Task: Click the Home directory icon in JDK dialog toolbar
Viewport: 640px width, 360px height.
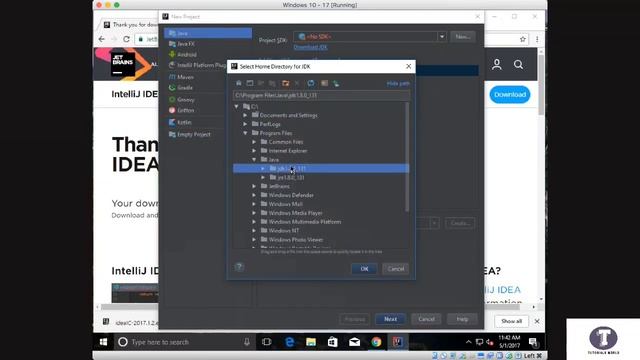Action: click(x=239, y=83)
